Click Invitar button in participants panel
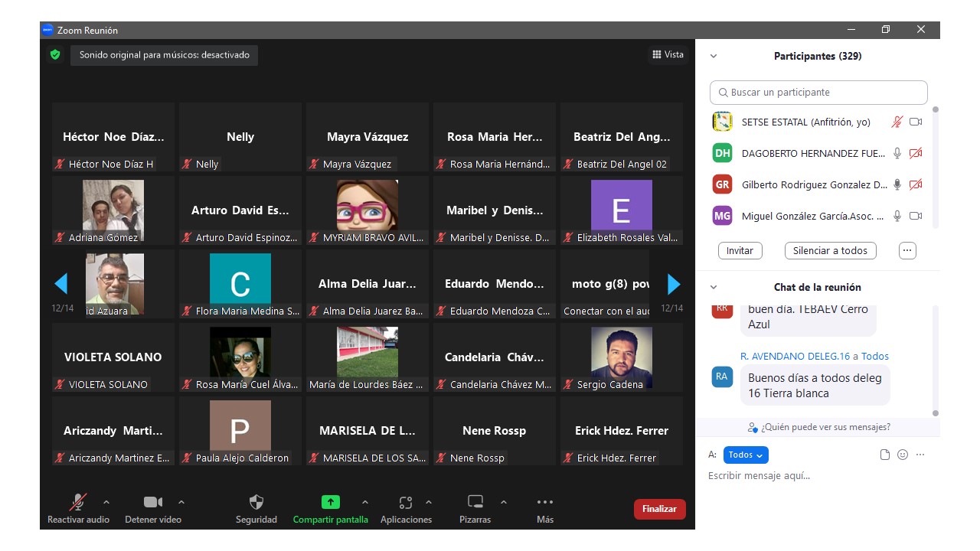This screenshot has width=980, height=551. click(x=740, y=250)
